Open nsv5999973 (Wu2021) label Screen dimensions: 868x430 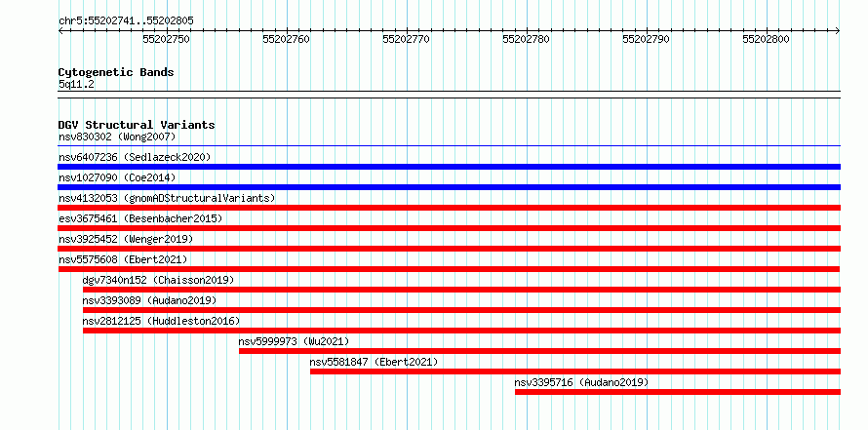point(294,341)
